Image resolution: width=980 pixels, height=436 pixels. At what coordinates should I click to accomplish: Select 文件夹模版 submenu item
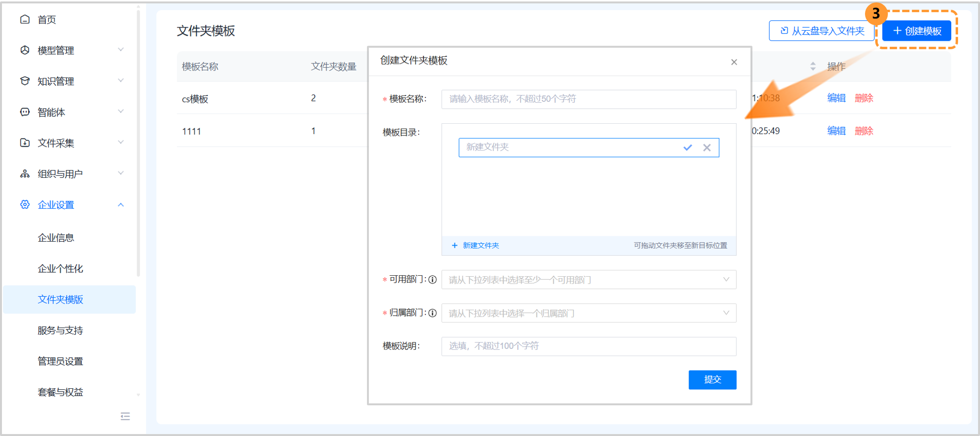point(69,300)
